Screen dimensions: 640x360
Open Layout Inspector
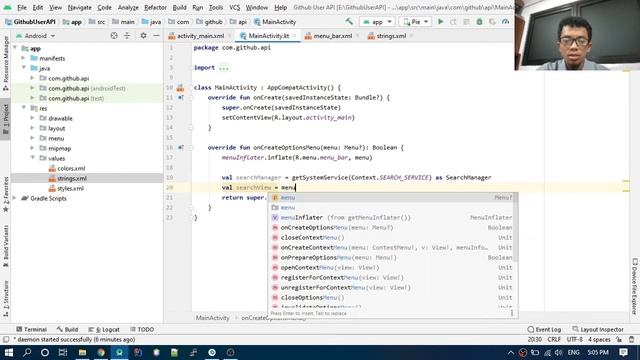(598, 329)
